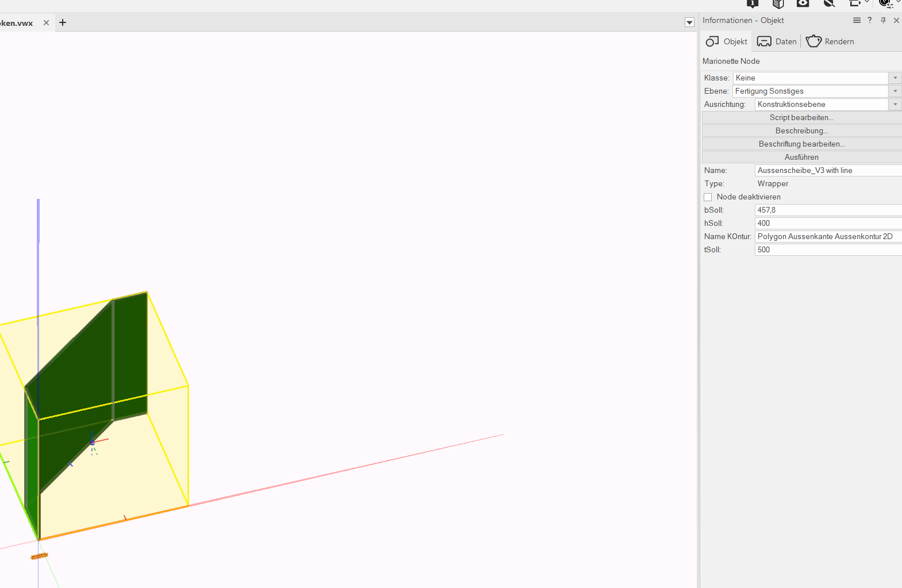Select the Objekt tab
Viewport: 902px width, 588px height.
coord(727,41)
